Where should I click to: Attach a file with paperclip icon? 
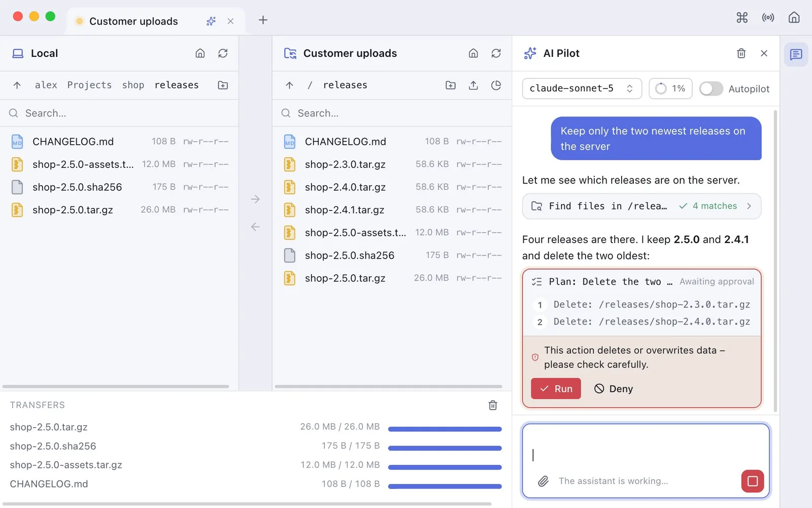[543, 481]
